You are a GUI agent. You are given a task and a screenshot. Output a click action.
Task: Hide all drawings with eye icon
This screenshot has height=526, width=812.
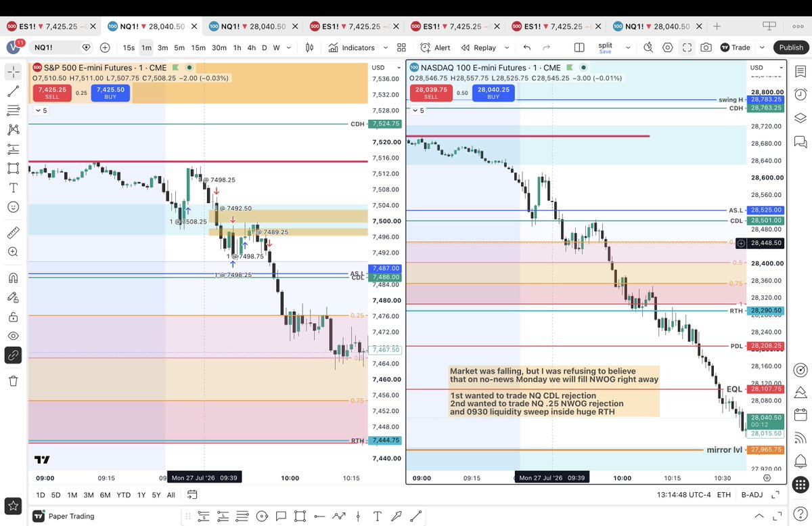pos(14,336)
